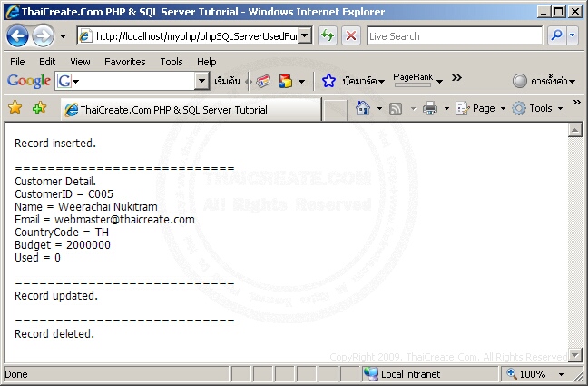Open the Edit menu
The image size is (588, 386).
tap(47, 62)
